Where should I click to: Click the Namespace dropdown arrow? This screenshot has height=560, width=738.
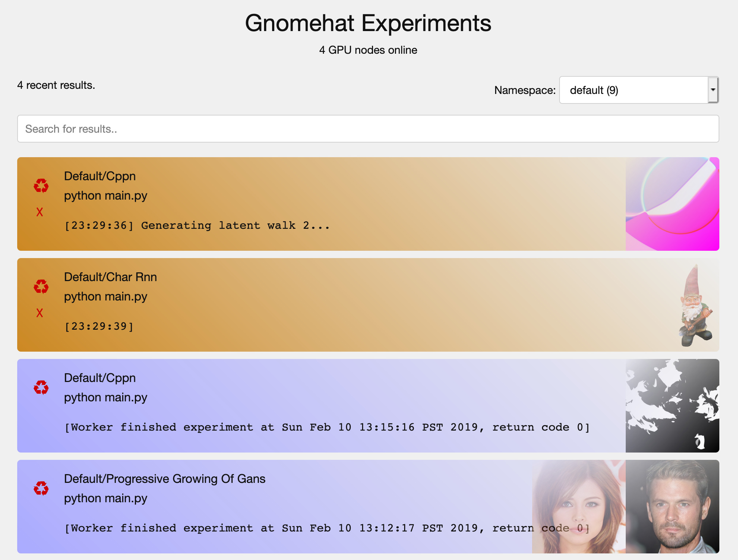point(713,90)
